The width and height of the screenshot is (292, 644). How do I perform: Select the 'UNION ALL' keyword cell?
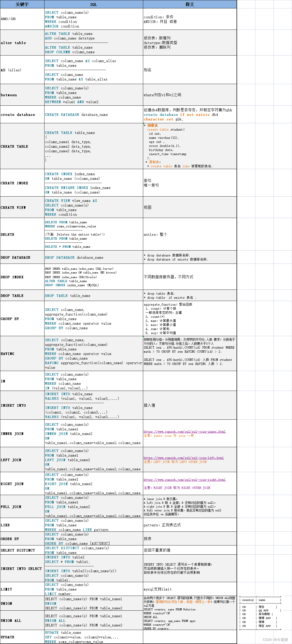[x=22, y=620]
